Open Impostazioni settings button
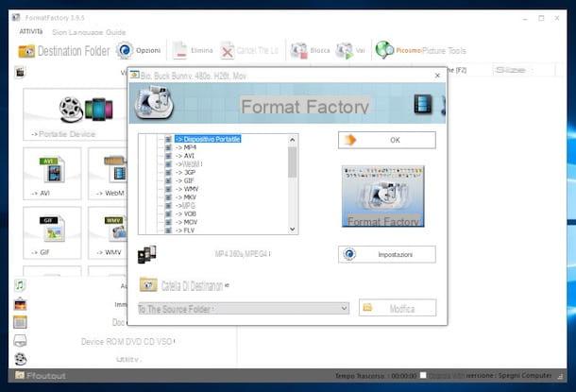Viewport: 576px width, 392px height. [387, 254]
